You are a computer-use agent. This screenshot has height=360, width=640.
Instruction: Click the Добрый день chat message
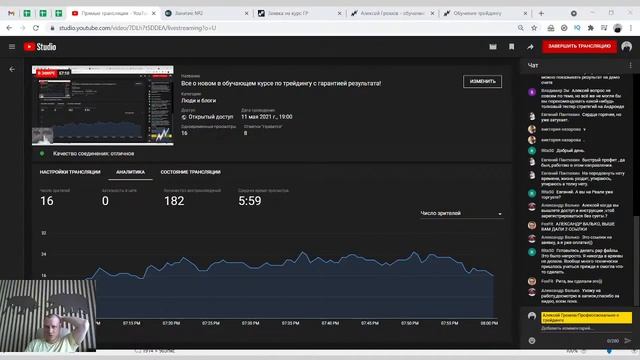570,151
